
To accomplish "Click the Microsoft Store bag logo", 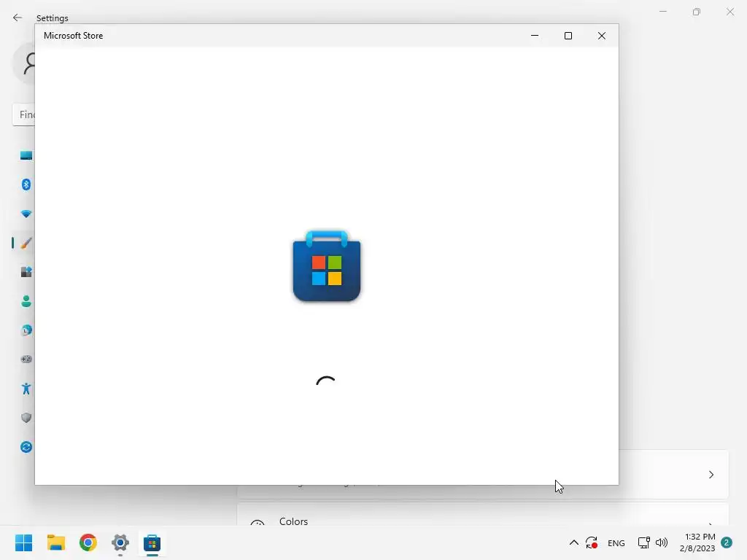I will click(x=327, y=265).
